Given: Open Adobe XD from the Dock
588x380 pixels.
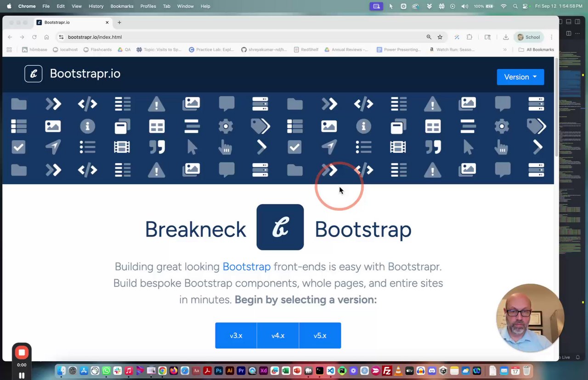Looking at the screenshot, I should (263, 370).
